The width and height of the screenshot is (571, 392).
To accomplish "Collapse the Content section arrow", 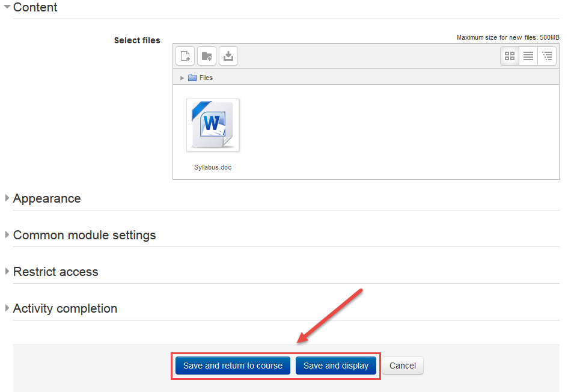I will (7, 7).
